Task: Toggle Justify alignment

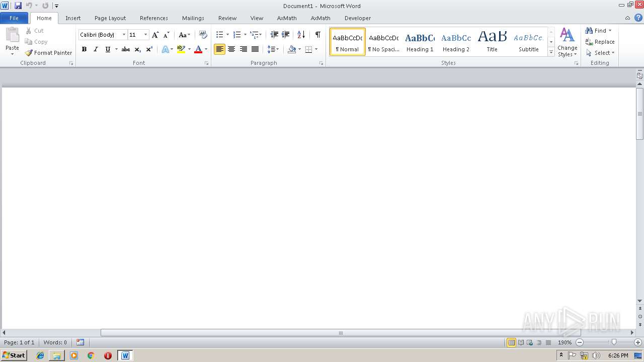Action: (x=255, y=49)
